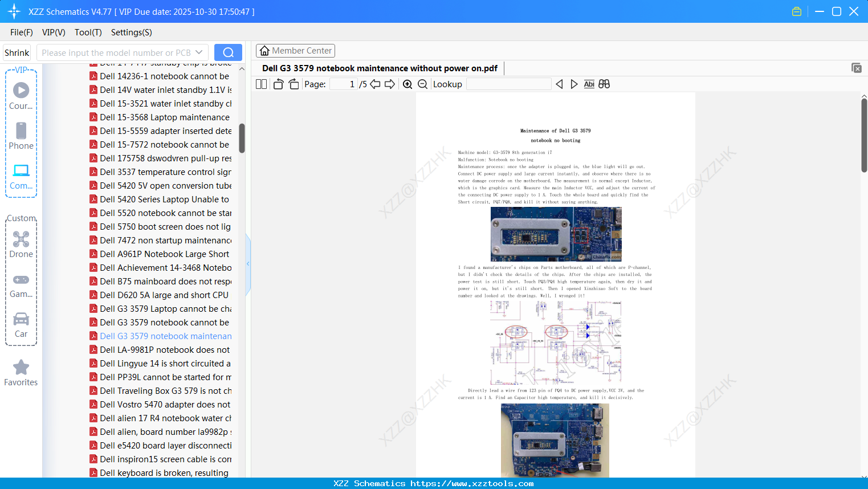Open Dell 15-7572 notebook cannot be file
This screenshot has width=868, height=489.
click(x=165, y=145)
